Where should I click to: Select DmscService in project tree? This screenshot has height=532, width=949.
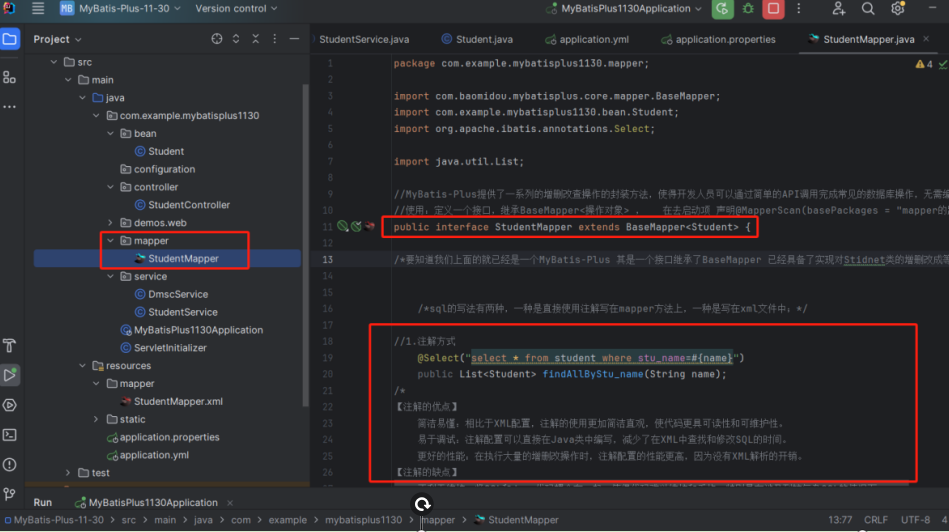171,294
